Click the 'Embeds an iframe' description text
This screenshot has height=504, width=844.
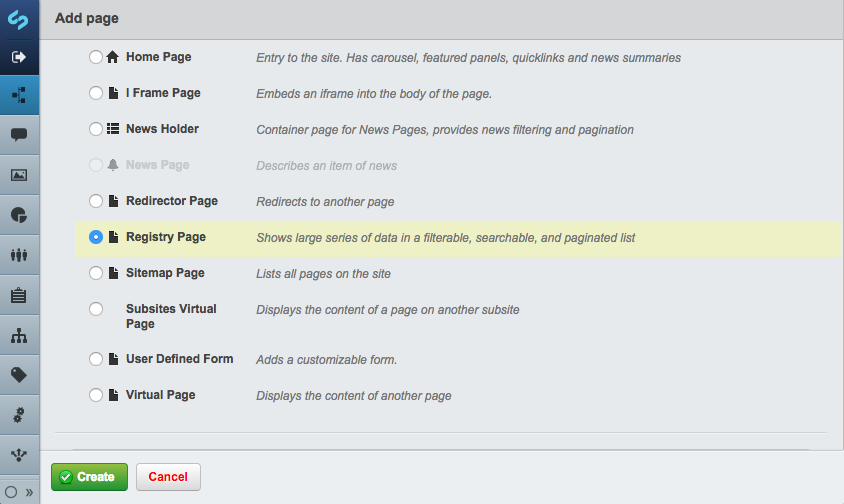coord(374,94)
